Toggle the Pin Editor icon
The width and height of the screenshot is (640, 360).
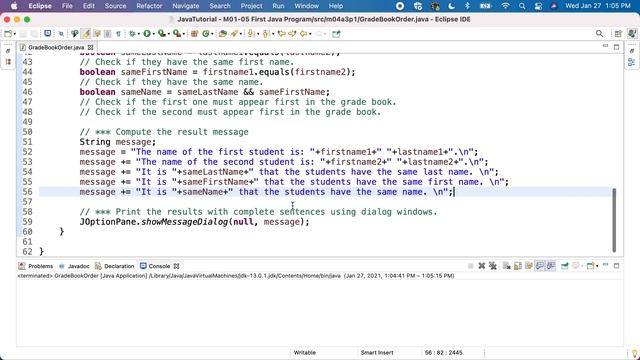(x=336, y=34)
